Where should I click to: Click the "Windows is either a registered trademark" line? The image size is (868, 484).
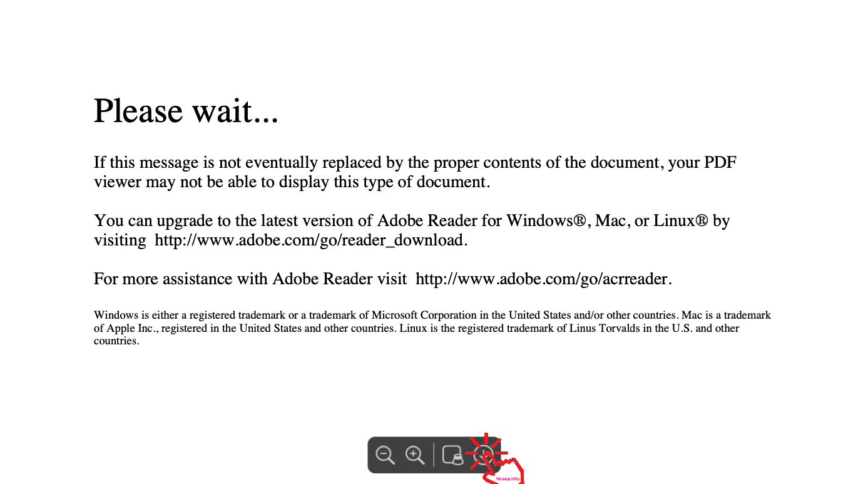[x=432, y=315]
